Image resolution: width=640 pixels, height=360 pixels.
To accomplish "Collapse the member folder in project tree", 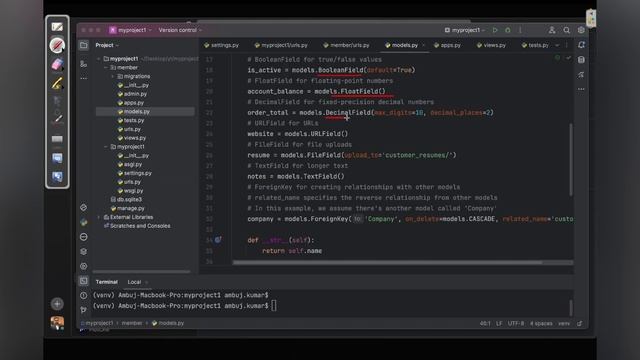I will click(x=106, y=68).
